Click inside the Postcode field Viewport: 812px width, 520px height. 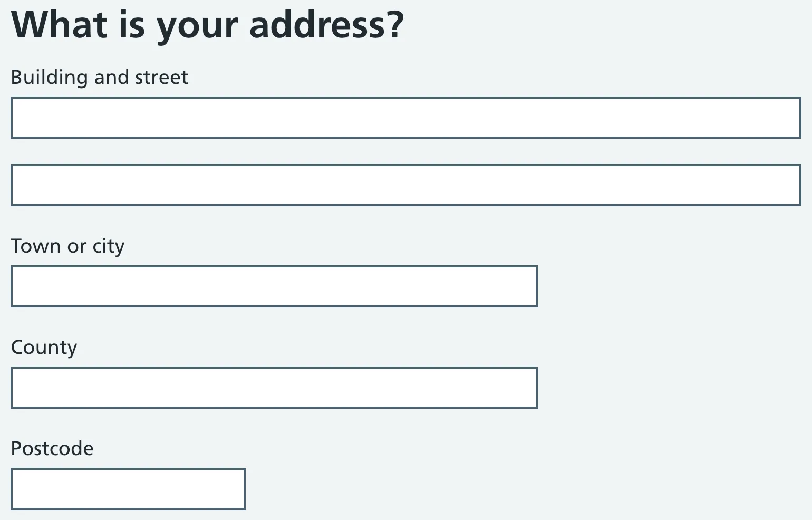click(128, 489)
